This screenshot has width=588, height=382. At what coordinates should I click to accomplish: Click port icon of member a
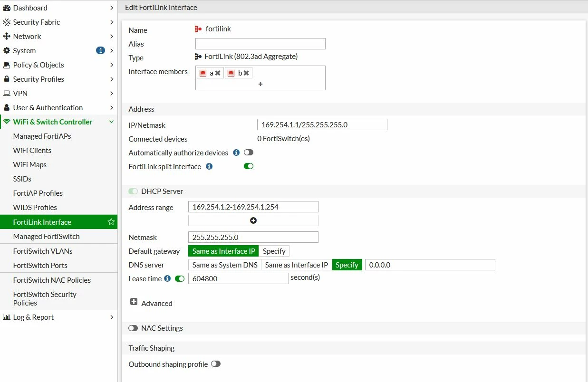203,73
